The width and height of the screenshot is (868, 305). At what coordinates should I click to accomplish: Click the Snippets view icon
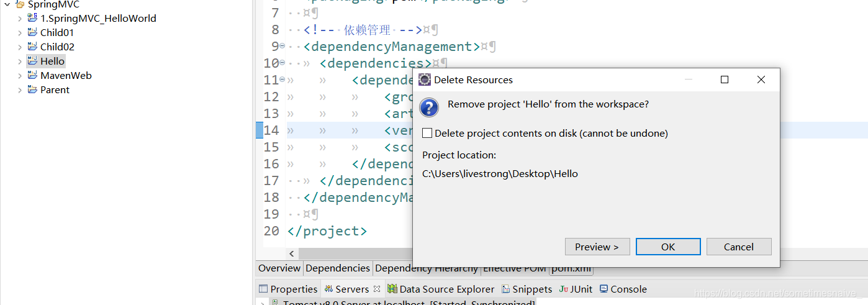pos(506,289)
